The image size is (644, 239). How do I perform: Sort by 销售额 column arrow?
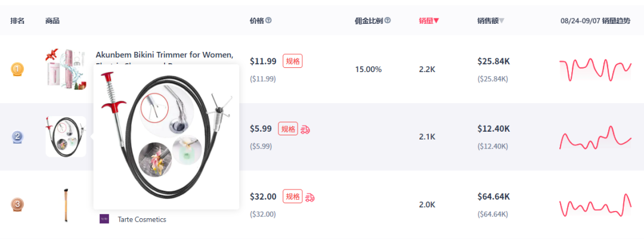coord(501,20)
